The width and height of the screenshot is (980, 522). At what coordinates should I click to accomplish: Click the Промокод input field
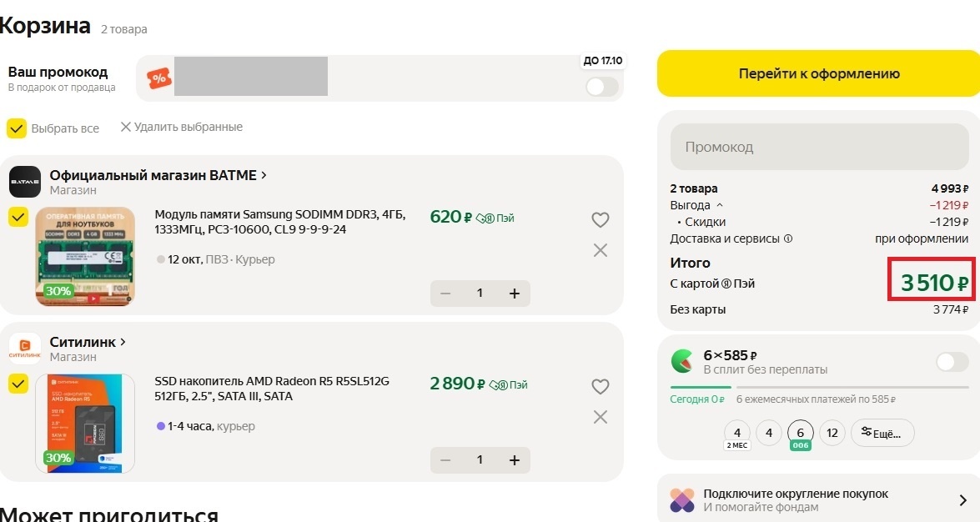tap(818, 147)
